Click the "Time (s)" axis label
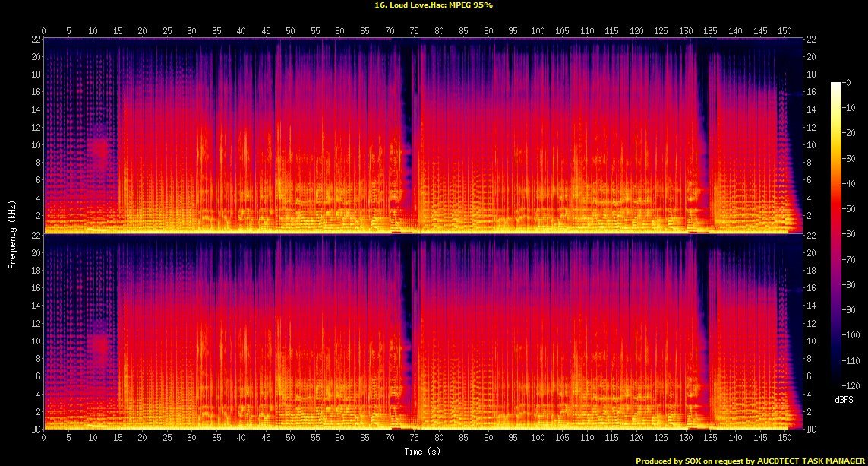The image size is (868, 466). pyautogui.click(x=421, y=452)
